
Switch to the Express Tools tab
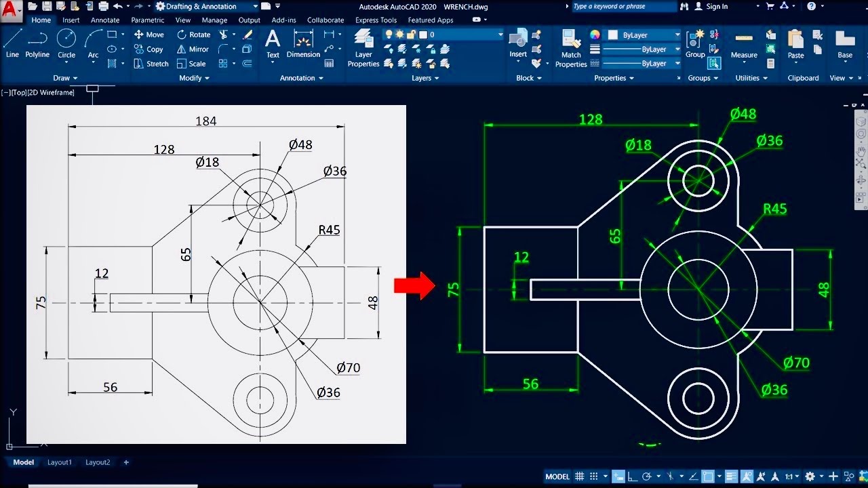tap(376, 20)
